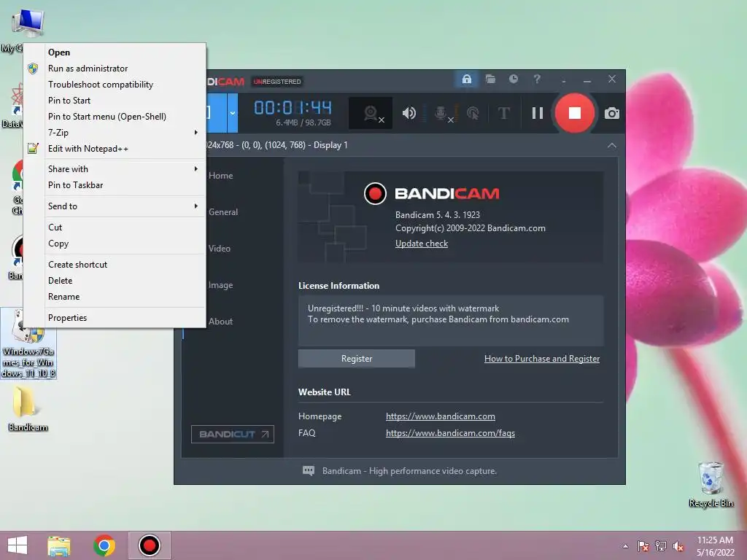Click the Action Center flag tray icon
This screenshot has height=560, width=747.
pyautogui.click(x=643, y=546)
